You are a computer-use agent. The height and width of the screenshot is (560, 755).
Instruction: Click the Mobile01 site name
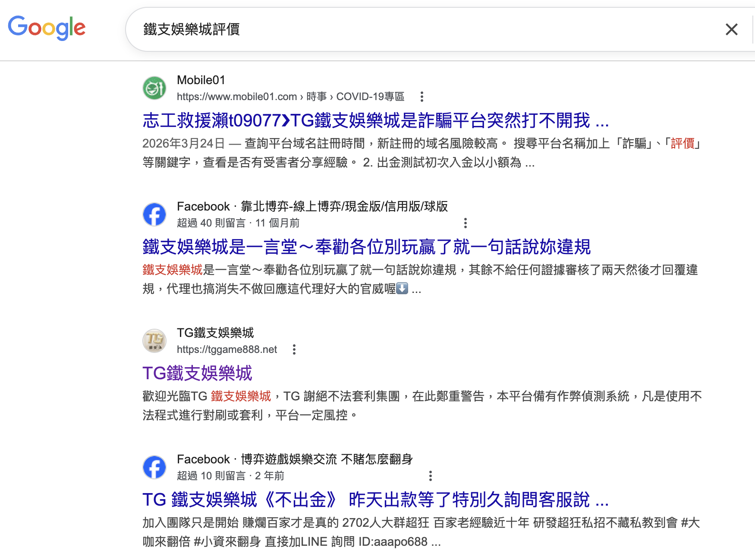[201, 80]
